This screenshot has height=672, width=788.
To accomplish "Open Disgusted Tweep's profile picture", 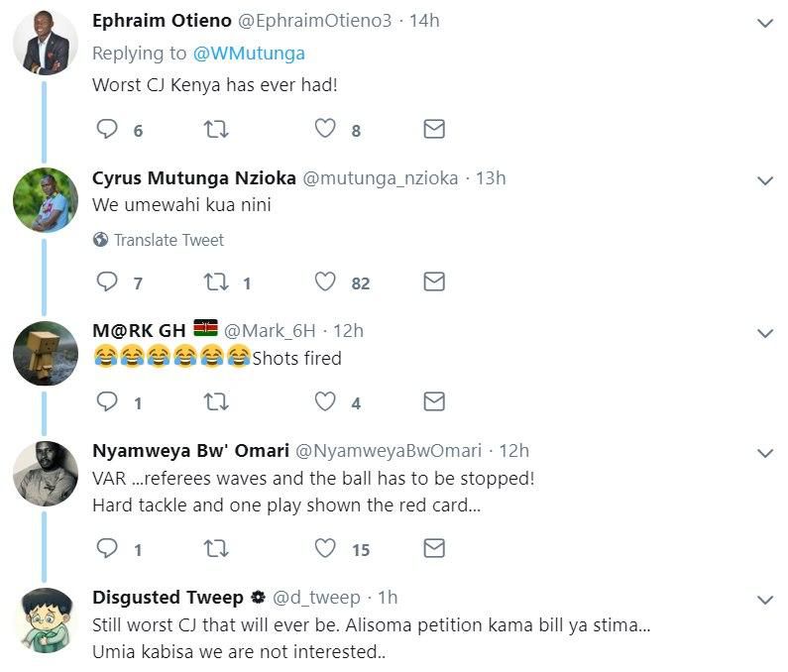I will [x=45, y=619].
